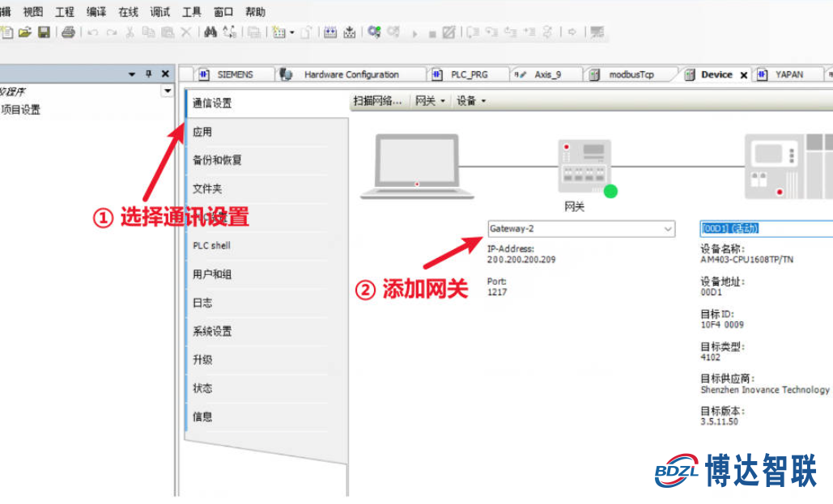Screen dimensions: 833x504
Task: Click the Download to device icon
Action: pyautogui.click(x=349, y=32)
